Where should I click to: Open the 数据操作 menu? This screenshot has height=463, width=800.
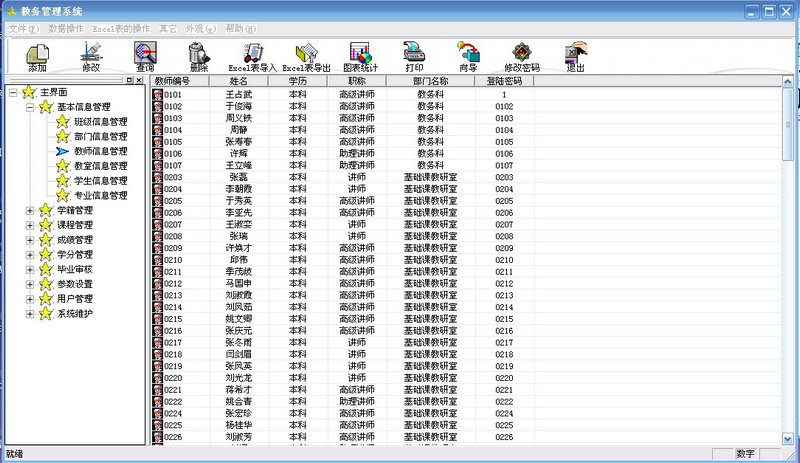66,29
